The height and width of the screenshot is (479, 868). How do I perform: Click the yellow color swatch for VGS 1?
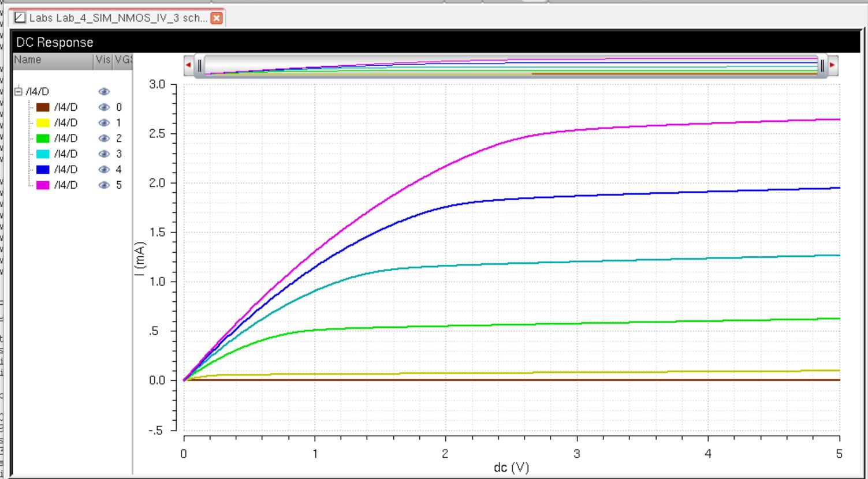[43, 122]
